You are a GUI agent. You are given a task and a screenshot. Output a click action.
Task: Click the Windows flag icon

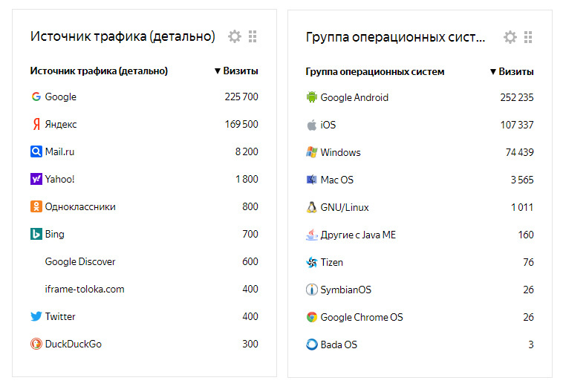tap(311, 152)
